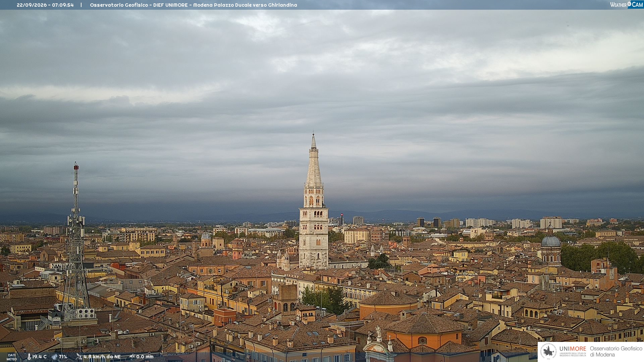Open the DATI METEO label
Viewport: 644px width, 362px height.
coord(12,357)
